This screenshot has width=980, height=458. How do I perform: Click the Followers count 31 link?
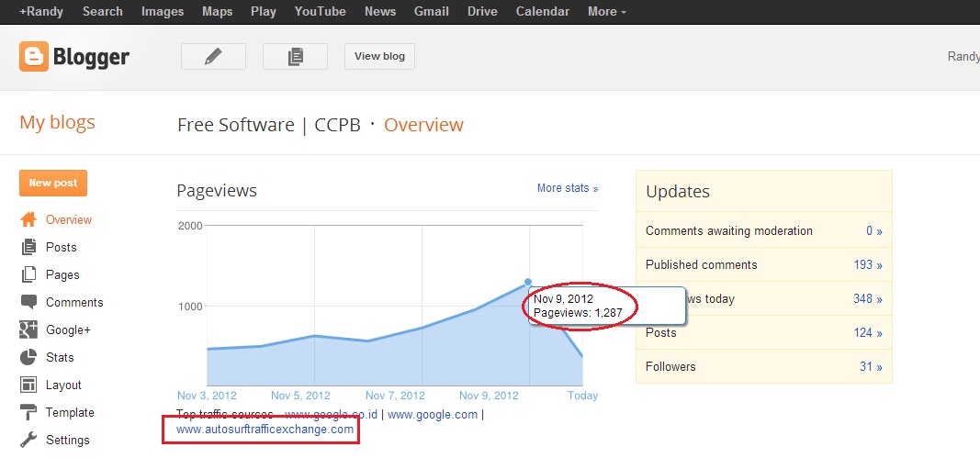click(871, 367)
